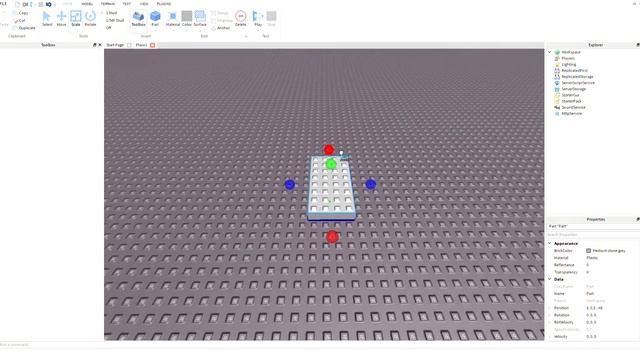Select Players in Explorer

click(x=568, y=58)
